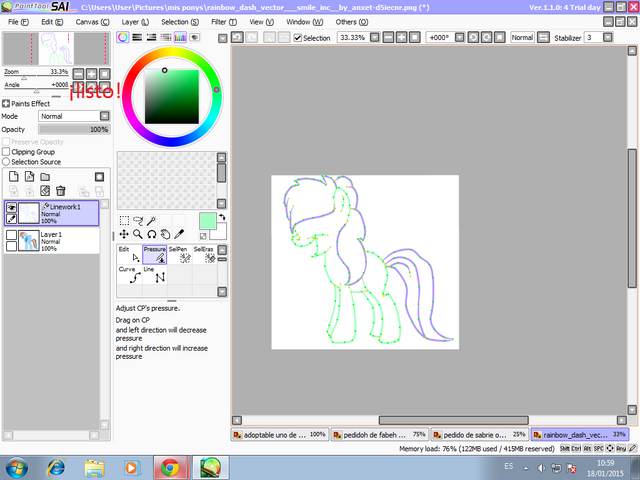Click the layer Opacity 100% slider

tap(74, 129)
